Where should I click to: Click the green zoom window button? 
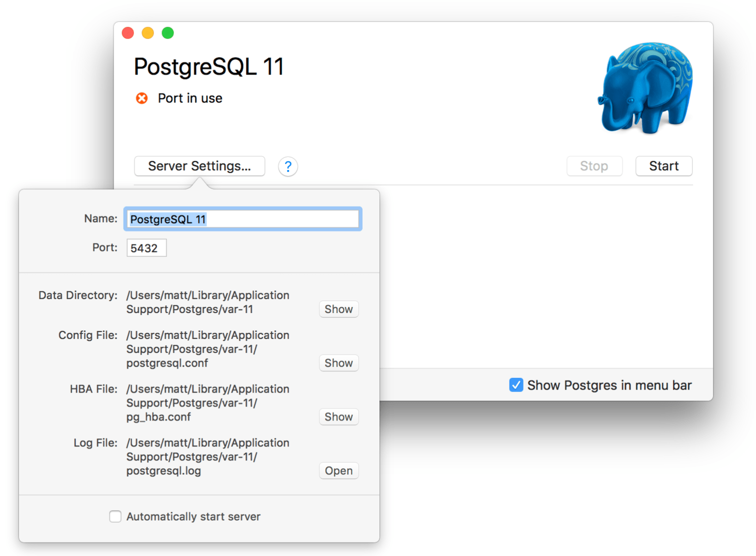point(167,32)
